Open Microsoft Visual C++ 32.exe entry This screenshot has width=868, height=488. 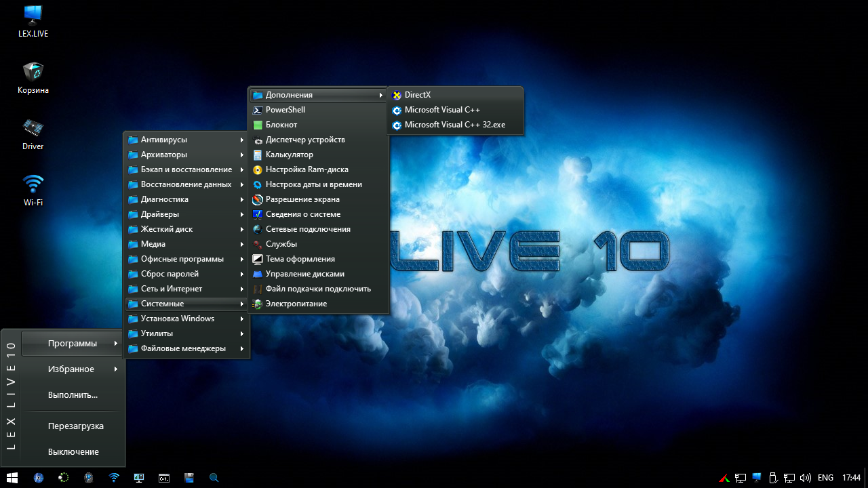(x=454, y=125)
